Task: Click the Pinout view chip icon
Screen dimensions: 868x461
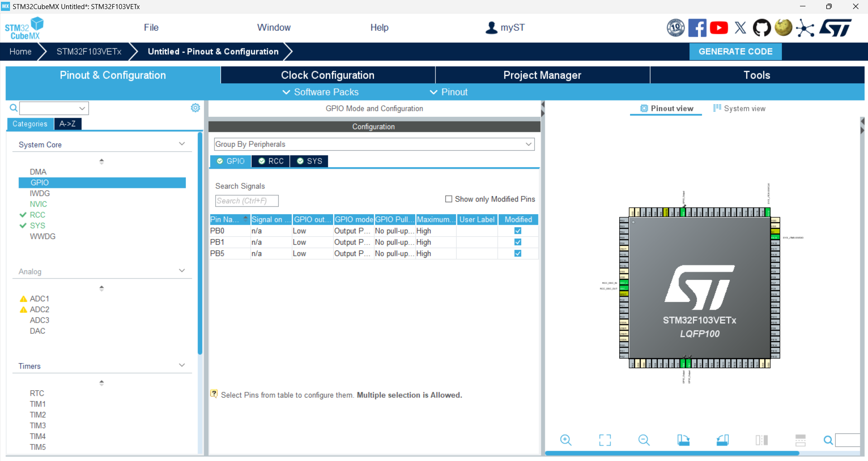Action: pyautogui.click(x=644, y=108)
